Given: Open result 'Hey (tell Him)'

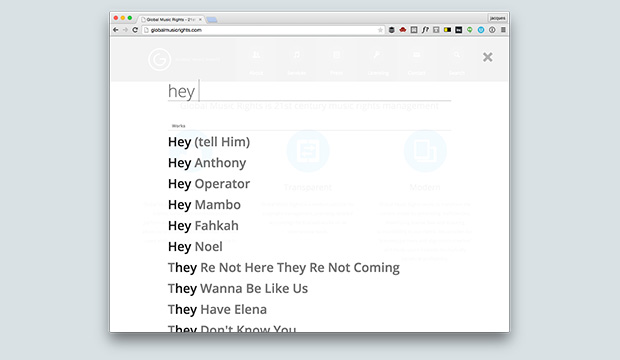Looking at the screenshot, I should (209, 142).
